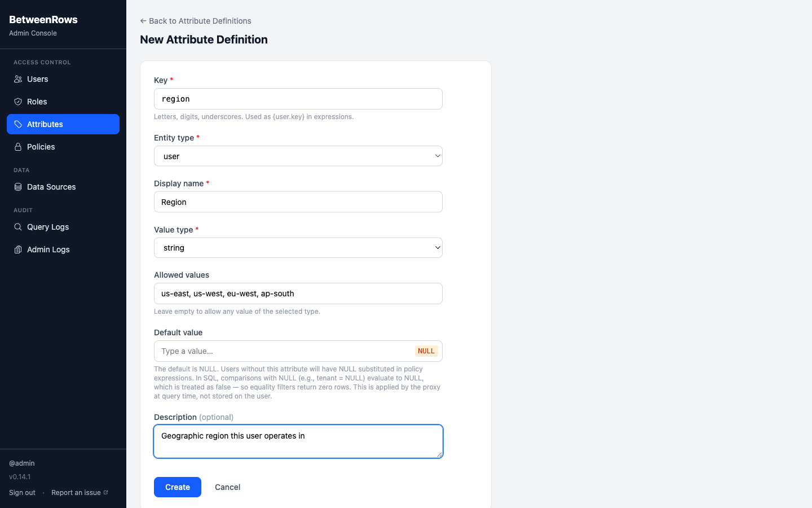
Task: Click the Attributes tag icon
Action: [x=18, y=124]
